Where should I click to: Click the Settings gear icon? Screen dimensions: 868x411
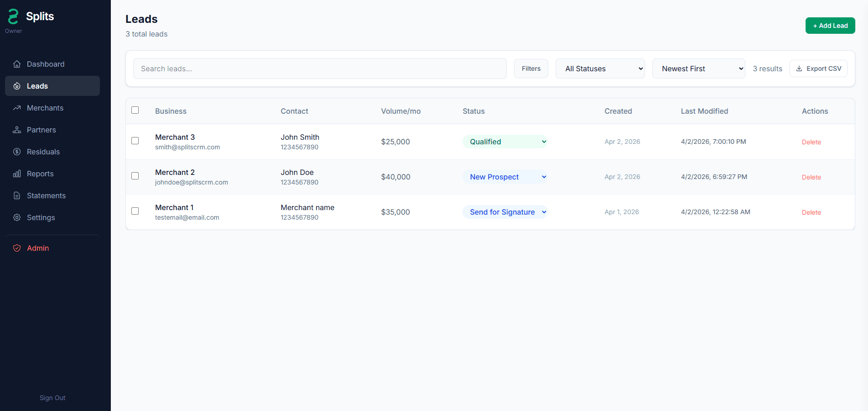[x=17, y=217]
